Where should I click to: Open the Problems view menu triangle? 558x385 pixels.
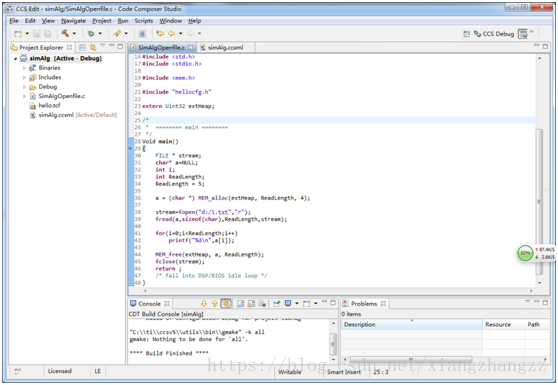[x=527, y=302]
